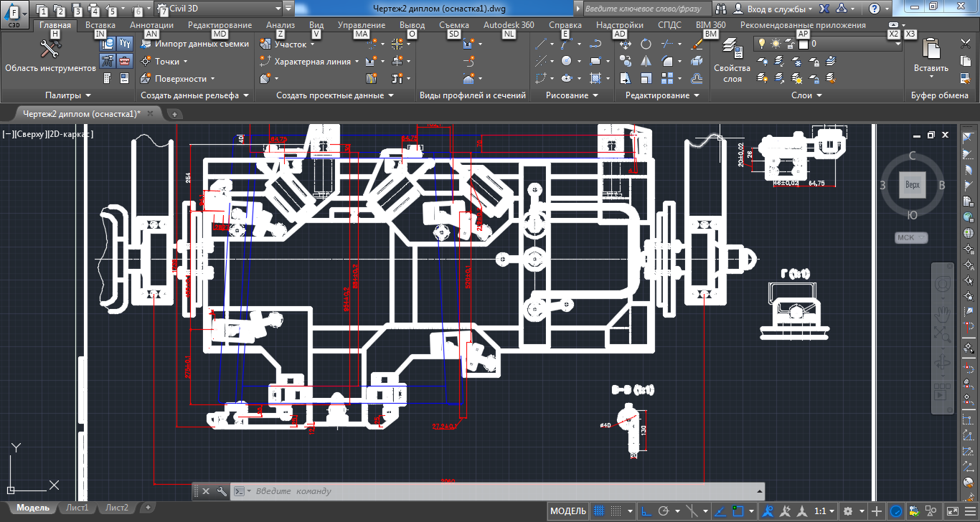
Task: Click the big Вставить paste icon
Action: 931,49
